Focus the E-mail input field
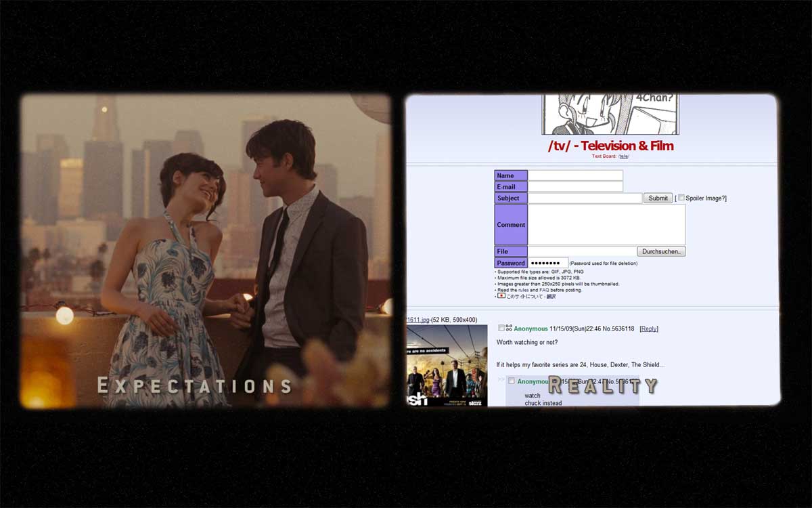812x508 pixels. pyautogui.click(x=575, y=187)
